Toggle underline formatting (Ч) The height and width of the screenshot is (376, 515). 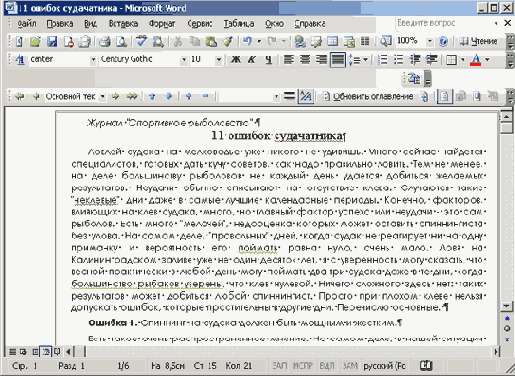pos(268,60)
